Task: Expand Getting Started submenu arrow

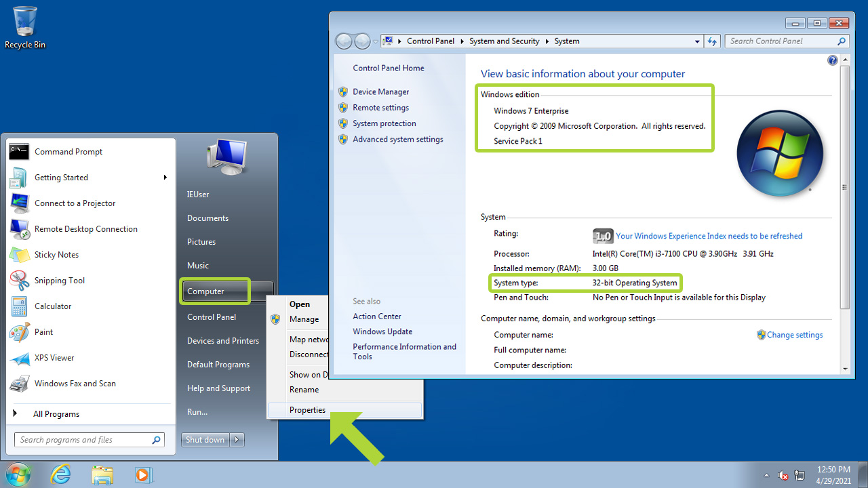Action: point(165,178)
